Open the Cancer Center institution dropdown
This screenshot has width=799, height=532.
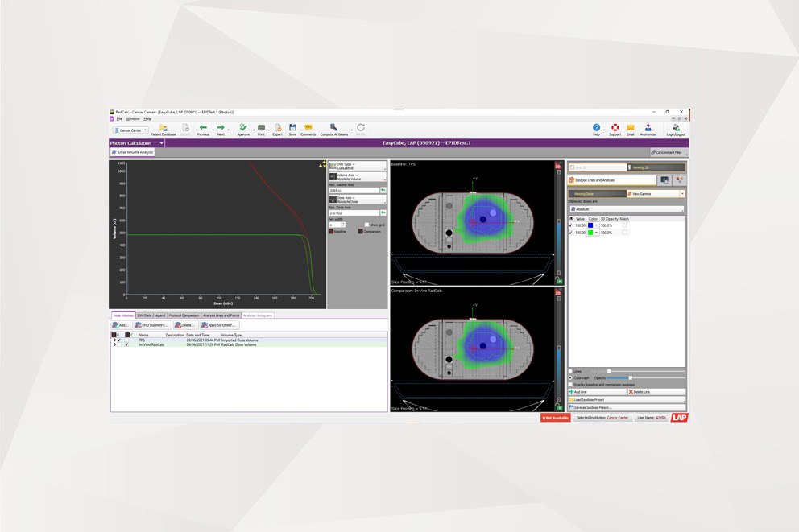[x=130, y=130]
